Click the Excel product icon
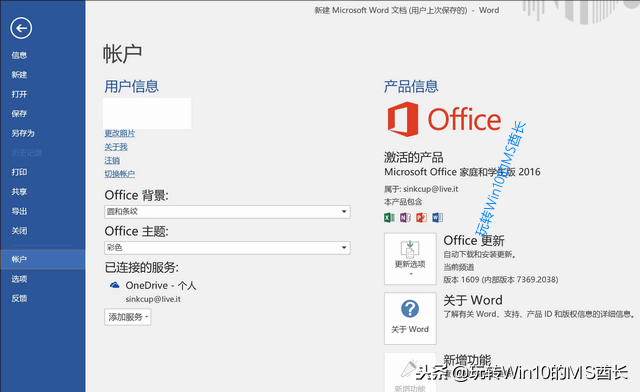Screen dimensions: 640x392 tap(389, 217)
